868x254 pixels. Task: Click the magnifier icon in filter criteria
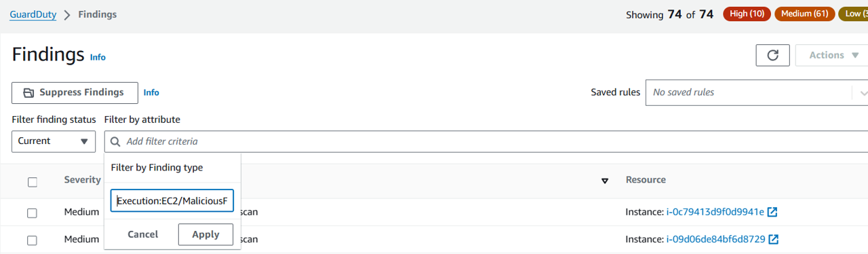(x=115, y=141)
